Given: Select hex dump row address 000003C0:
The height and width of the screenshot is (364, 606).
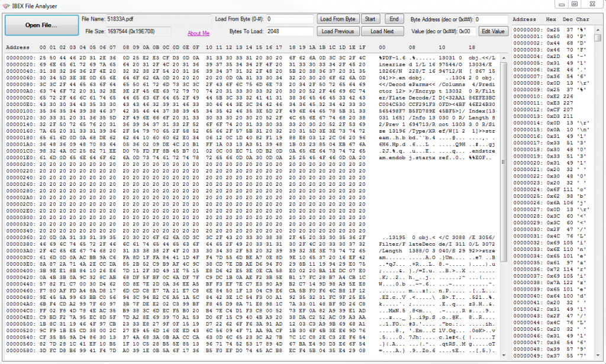Looking at the screenshot, I should pyautogui.click(x=20, y=257).
